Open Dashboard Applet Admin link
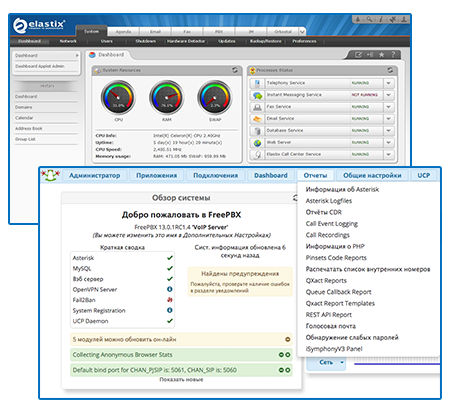Image resolution: width=450 pixels, height=410 pixels. pos(40,66)
